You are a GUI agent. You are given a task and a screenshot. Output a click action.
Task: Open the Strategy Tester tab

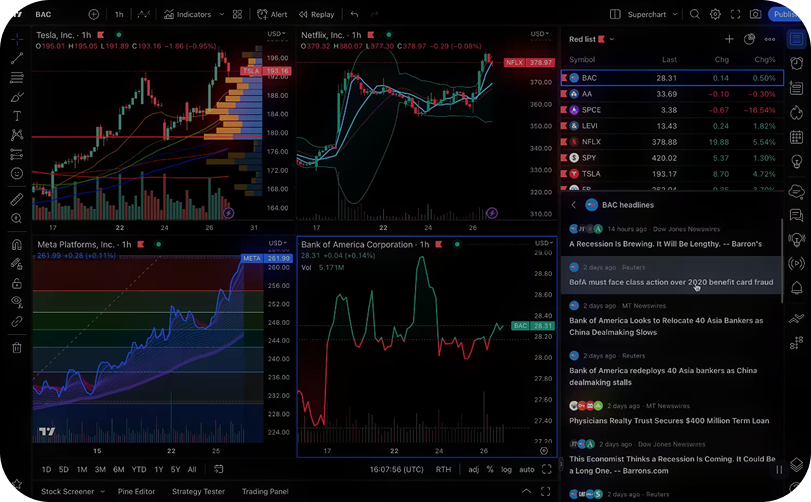[x=198, y=491]
